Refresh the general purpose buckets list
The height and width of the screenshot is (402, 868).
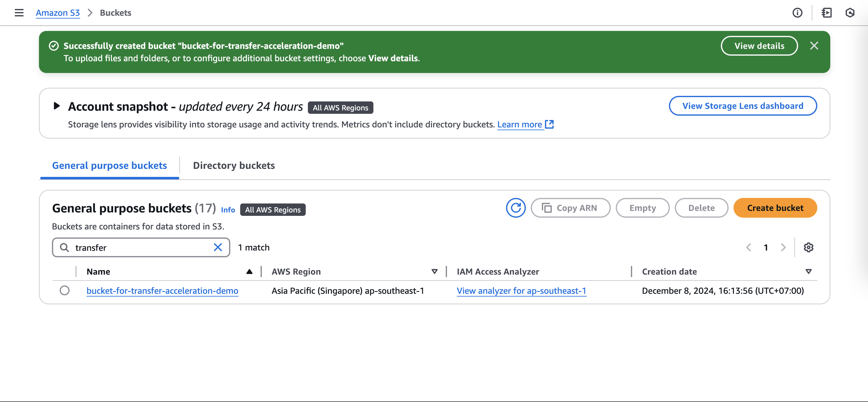tap(515, 208)
